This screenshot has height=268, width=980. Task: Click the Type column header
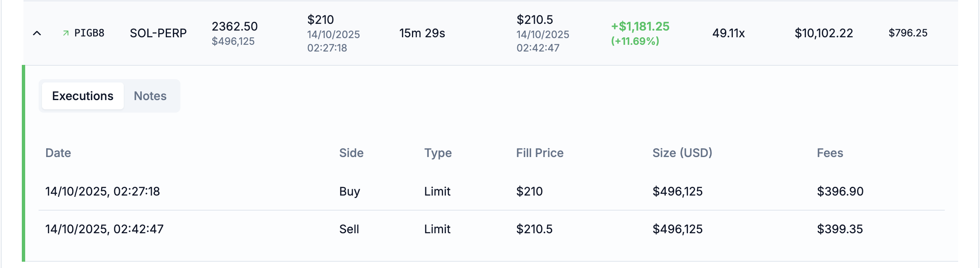(x=438, y=153)
